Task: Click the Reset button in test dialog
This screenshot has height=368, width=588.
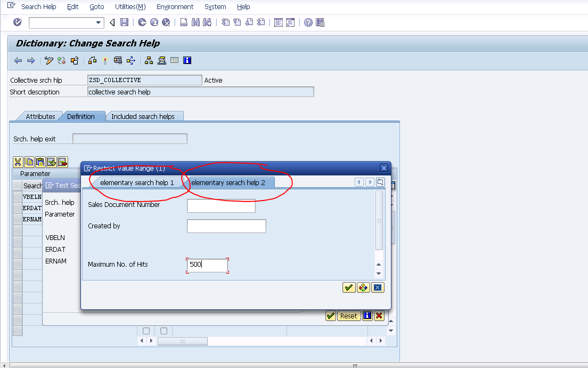Action: click(x=349, y=316)
